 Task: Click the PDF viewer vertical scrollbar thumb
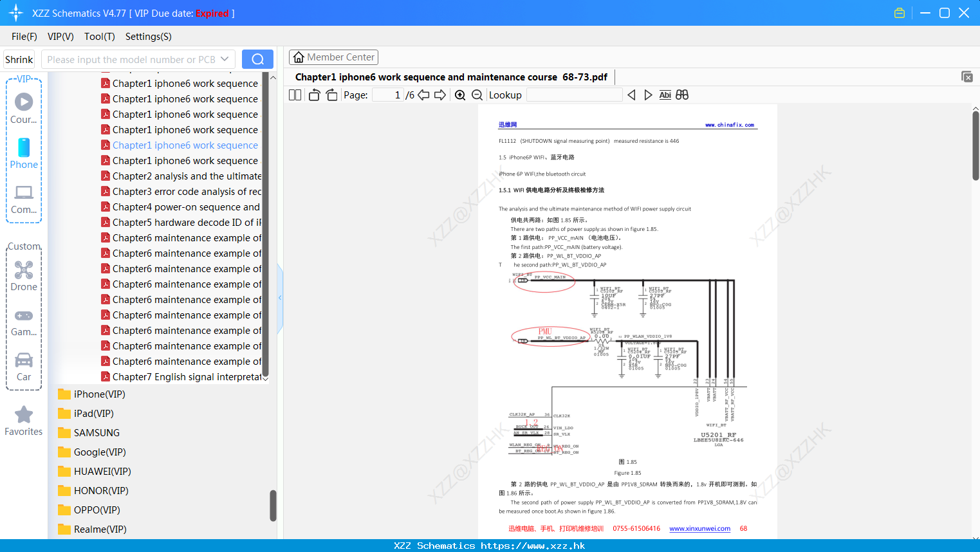point(975,145)
